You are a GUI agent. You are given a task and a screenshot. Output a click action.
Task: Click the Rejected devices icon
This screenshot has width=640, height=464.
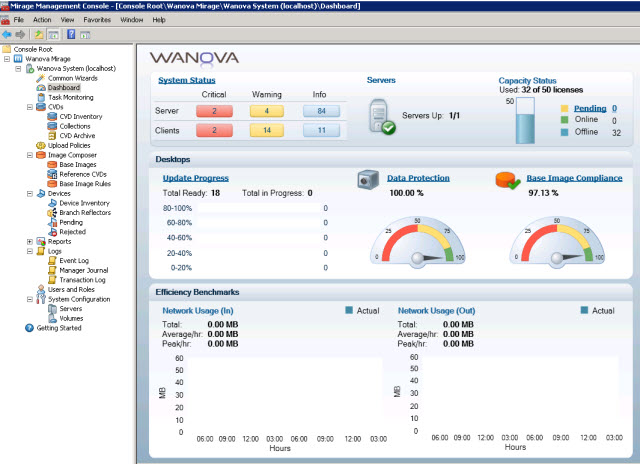coord(52,232)
